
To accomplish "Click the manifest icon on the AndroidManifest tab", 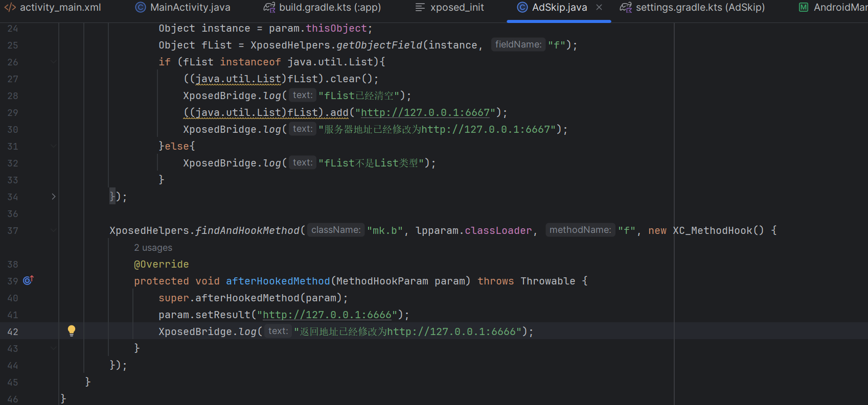I will click(804, 8).
